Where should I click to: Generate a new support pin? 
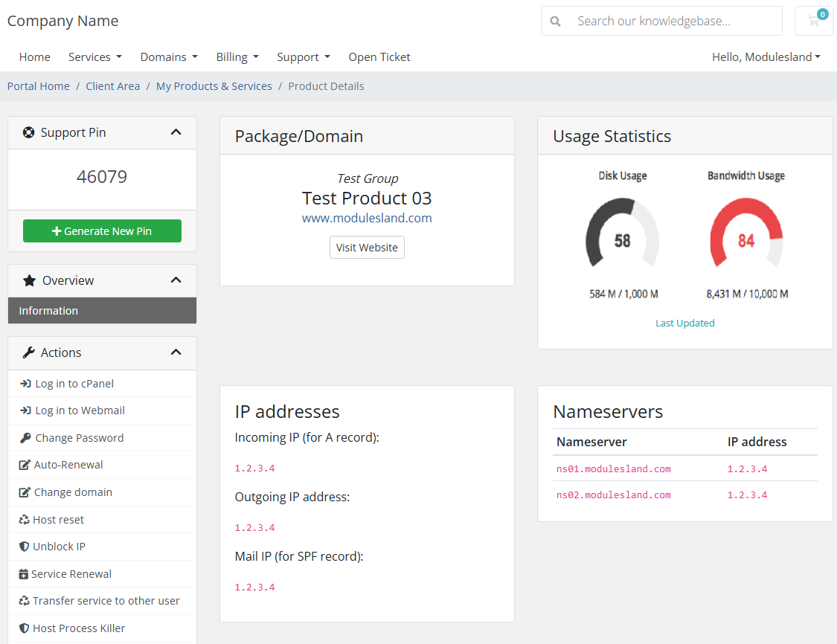[x=102, y=231]
